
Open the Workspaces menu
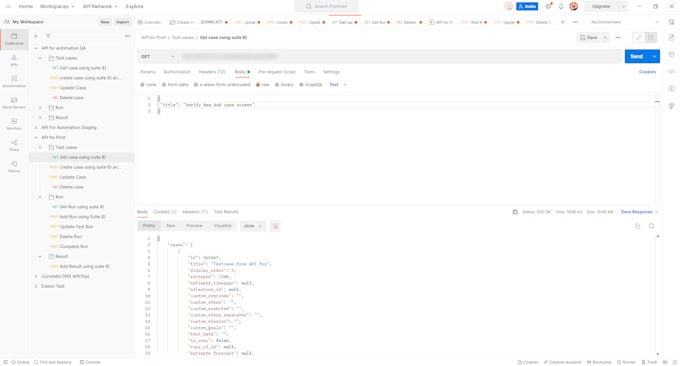click(57, 7)
